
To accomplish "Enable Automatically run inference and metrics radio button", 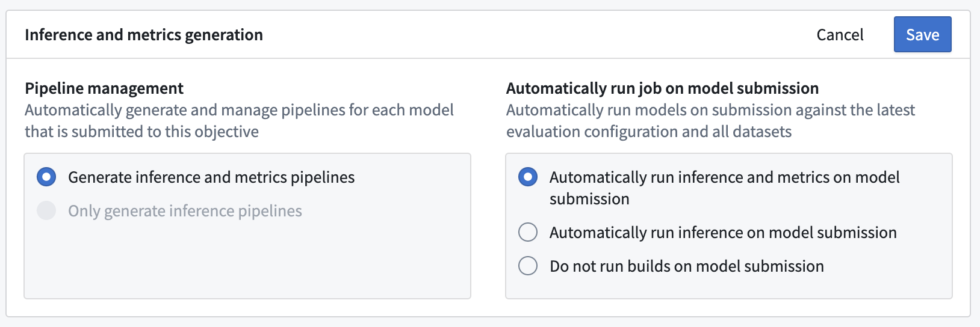I will tap(528, 177).
